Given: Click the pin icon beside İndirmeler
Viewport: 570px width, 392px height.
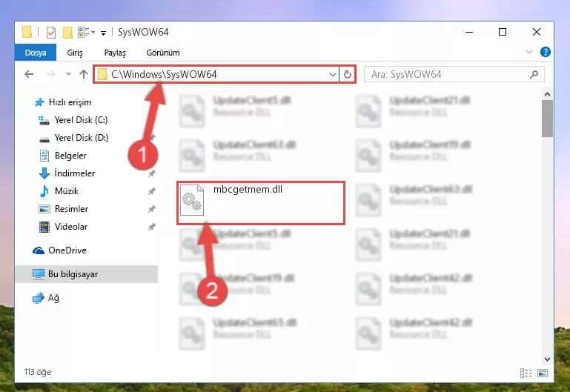Looking at the screenshot, I should [x=152, y=173].
